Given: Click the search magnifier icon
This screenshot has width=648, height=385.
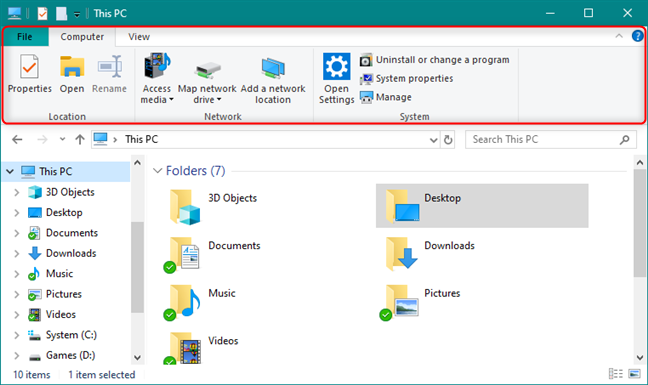Looking at the screenshot, I should click(624, 140).
